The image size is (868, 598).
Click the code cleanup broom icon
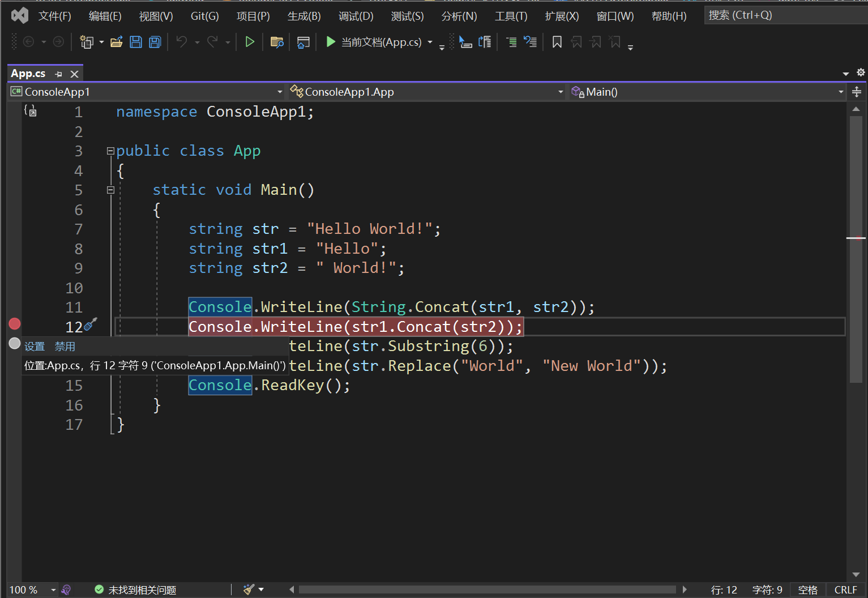click(249, 590)
